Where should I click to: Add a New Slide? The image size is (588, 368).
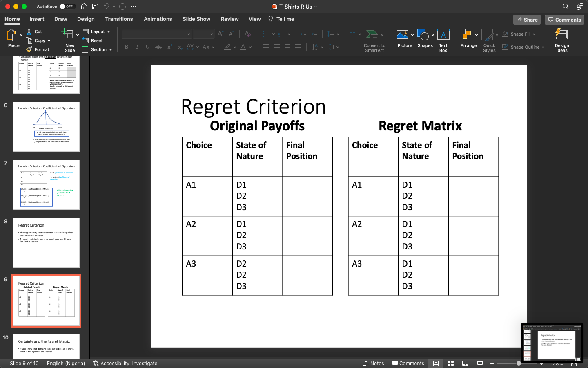pos(69,40)
